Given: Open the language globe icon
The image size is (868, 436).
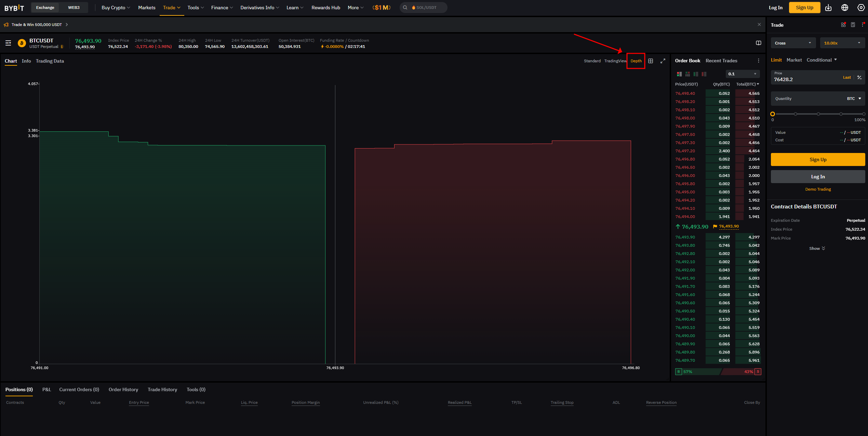Looking at the screenshot, I should click(845, 8).
